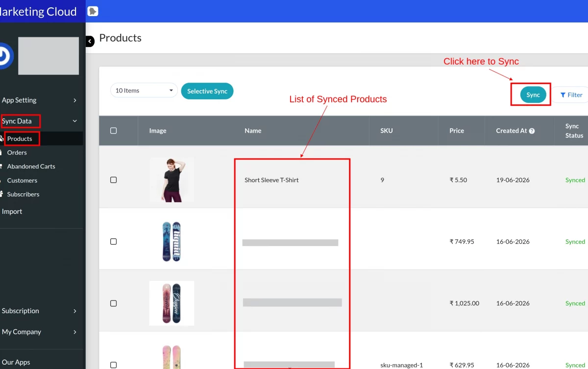Click the help icon beside Created At
This screenshot has height=369, width=588.
(532, 131)
